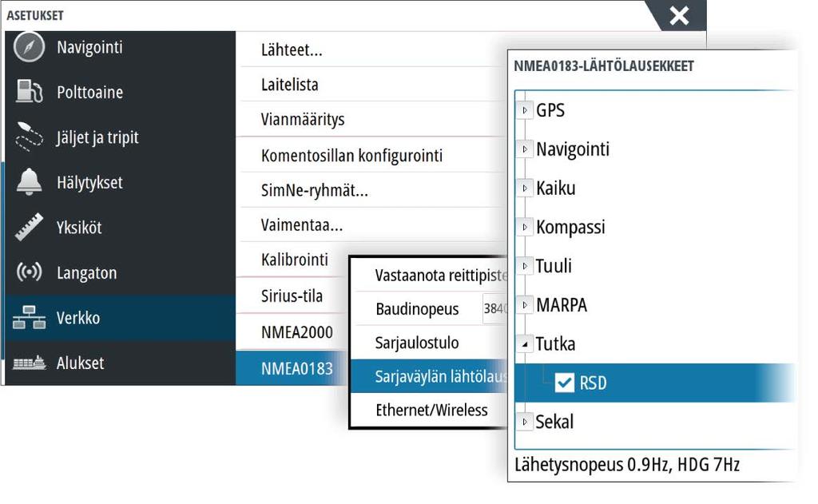This screenshot has width=818, height=504.
Task: Click the Verkko network icon
Action: coord(30,317)
